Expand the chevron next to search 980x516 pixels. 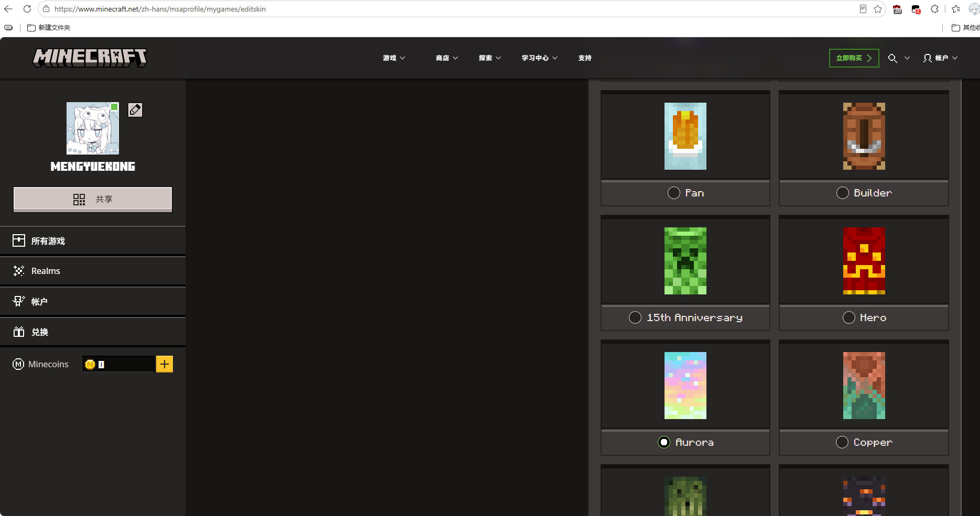(x=907, y=58)
